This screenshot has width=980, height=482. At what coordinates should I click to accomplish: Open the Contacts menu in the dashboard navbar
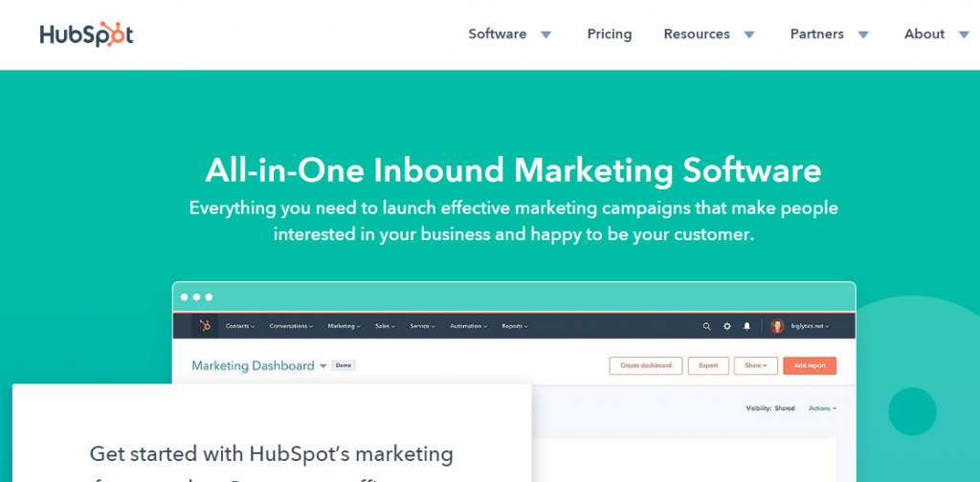[x=239, y=326]
